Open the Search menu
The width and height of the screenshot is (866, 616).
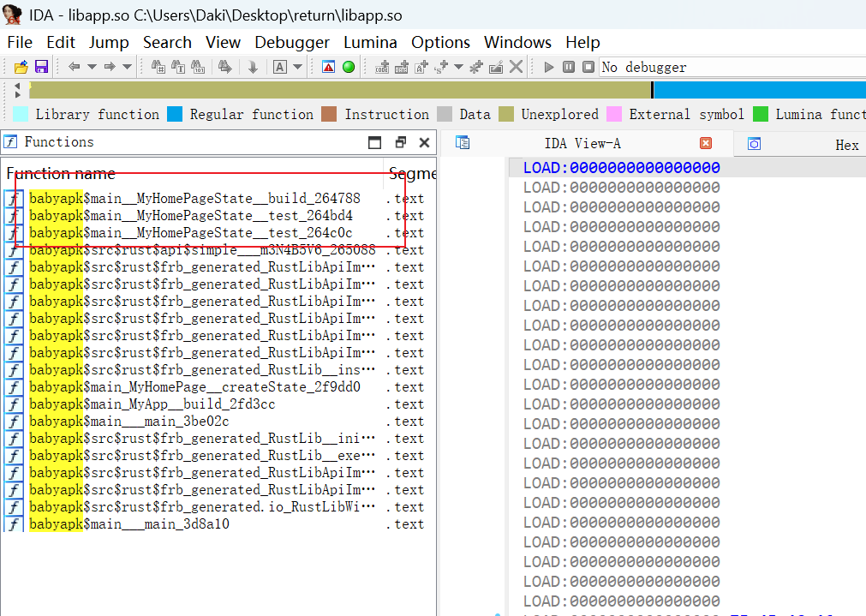(167, 43)
